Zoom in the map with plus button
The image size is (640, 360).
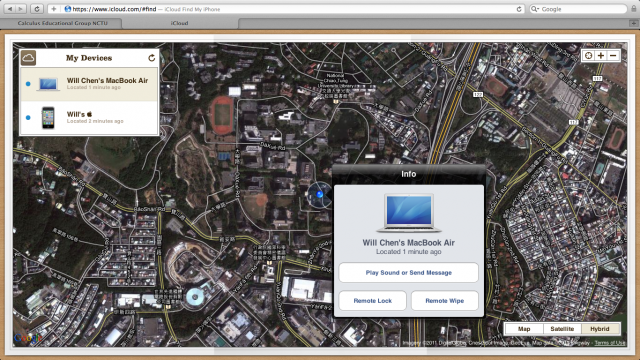click(601, 56)
